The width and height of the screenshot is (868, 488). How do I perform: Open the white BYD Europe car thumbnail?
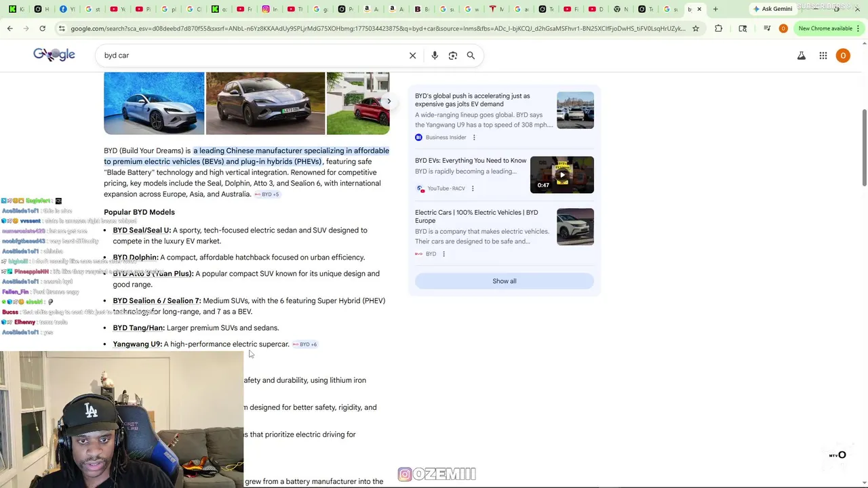click(x=575, y=226)
